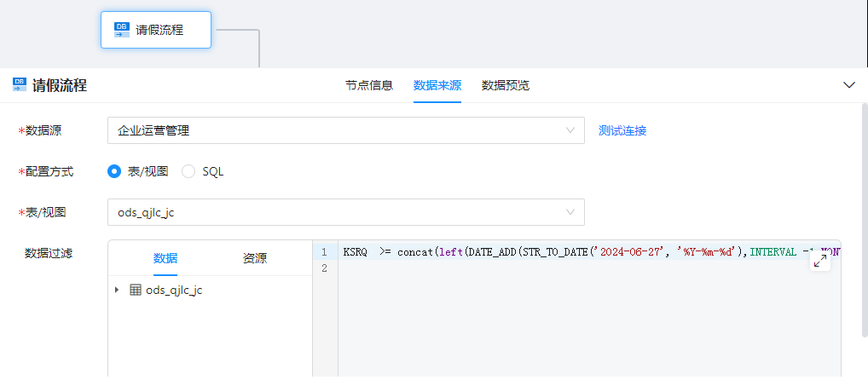The width and height of the screenshot is (868, 380).
Task: Click the 测试连接 link
Action: coord(622,130)
